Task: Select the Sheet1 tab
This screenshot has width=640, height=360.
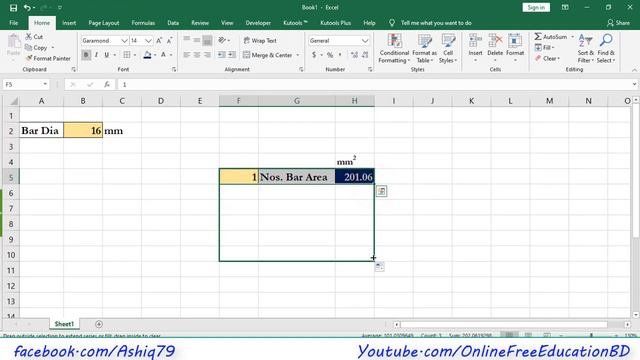Action: click(64, 324)
